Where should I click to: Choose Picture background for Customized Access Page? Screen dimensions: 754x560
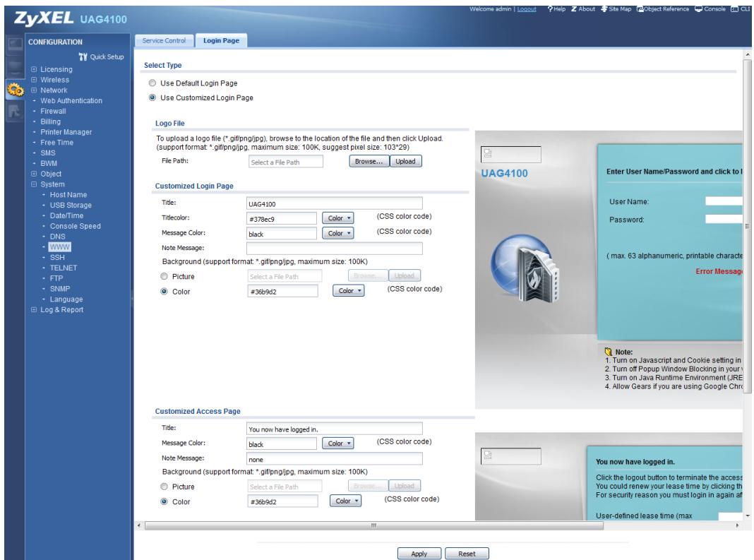click(164, 487)
